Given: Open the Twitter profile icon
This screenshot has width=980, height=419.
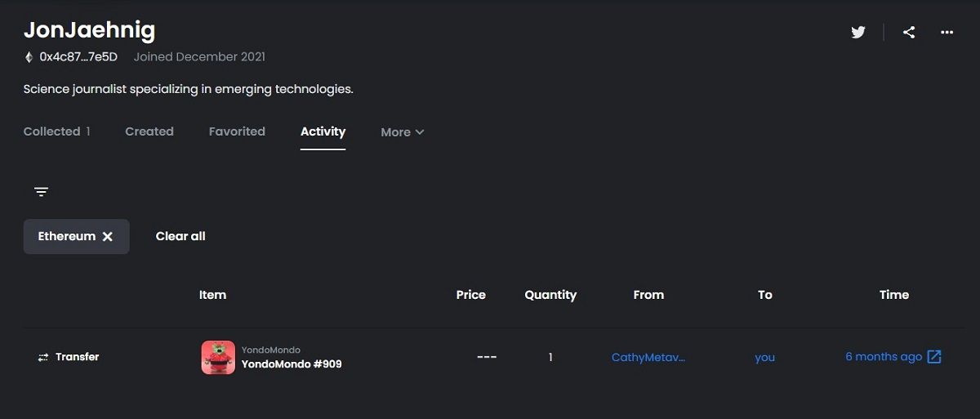Looking at the screenshot, I should click(x=857, y=33).
